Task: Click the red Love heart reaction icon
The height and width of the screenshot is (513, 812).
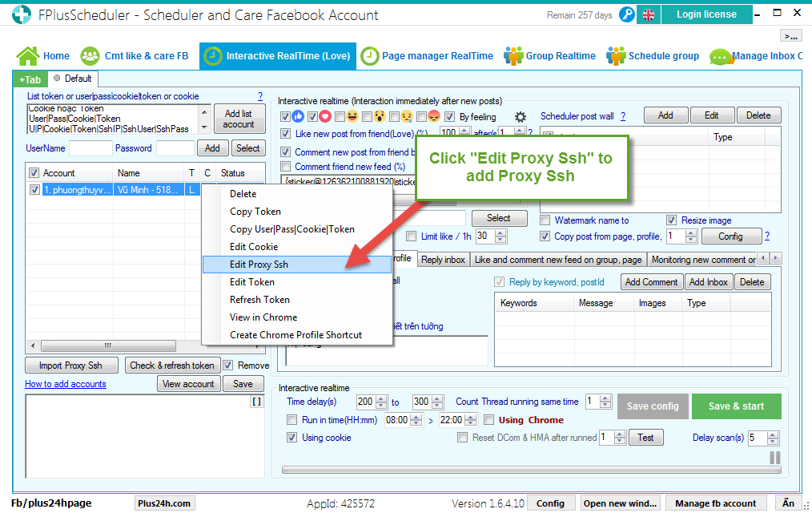Action: [324, 116]
